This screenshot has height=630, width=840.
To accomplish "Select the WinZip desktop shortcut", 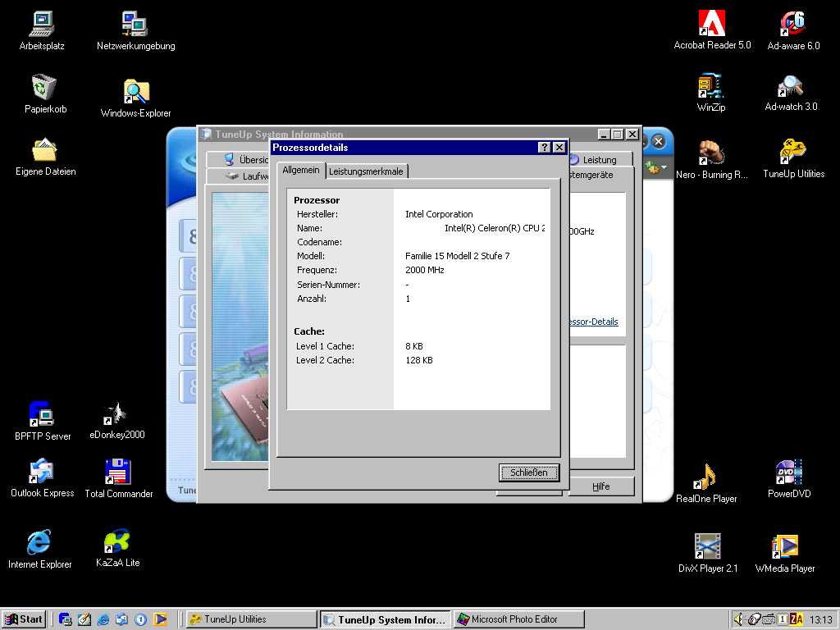I will [x=711, y=92].
